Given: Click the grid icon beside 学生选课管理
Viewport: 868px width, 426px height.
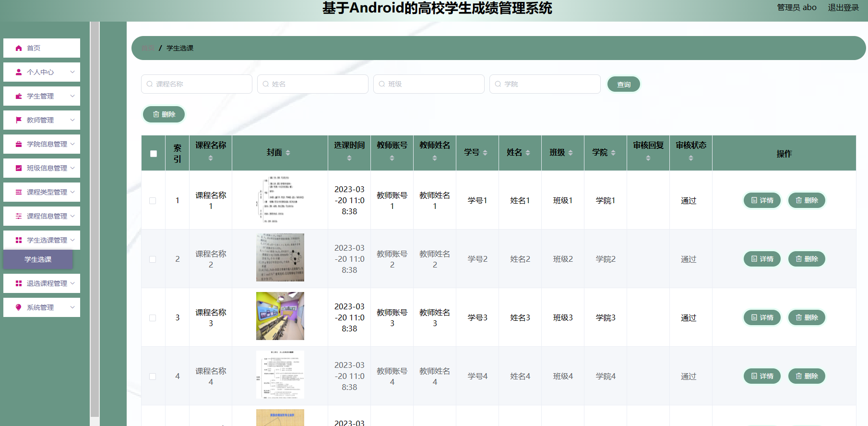Looking at the screenshot, I should click(19, 240).
